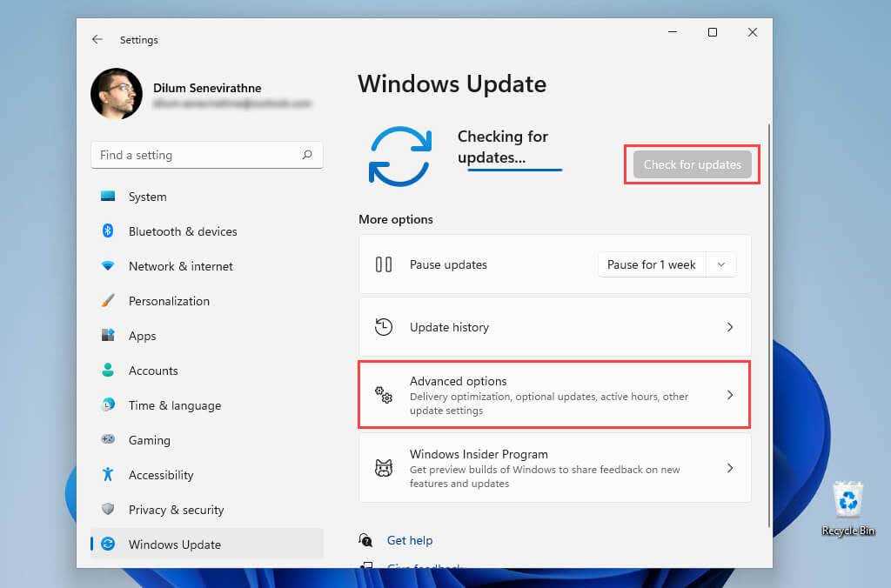891x588 pixels.
Task: Open the Recycle Bin desktop icon
Action: 847,509
